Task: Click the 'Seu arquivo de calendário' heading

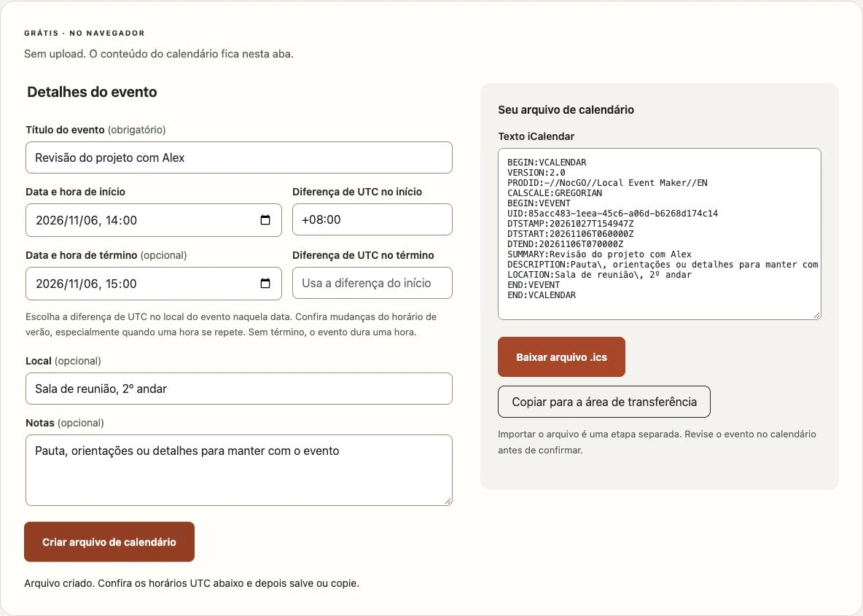Action: click(x=566, y=109)
